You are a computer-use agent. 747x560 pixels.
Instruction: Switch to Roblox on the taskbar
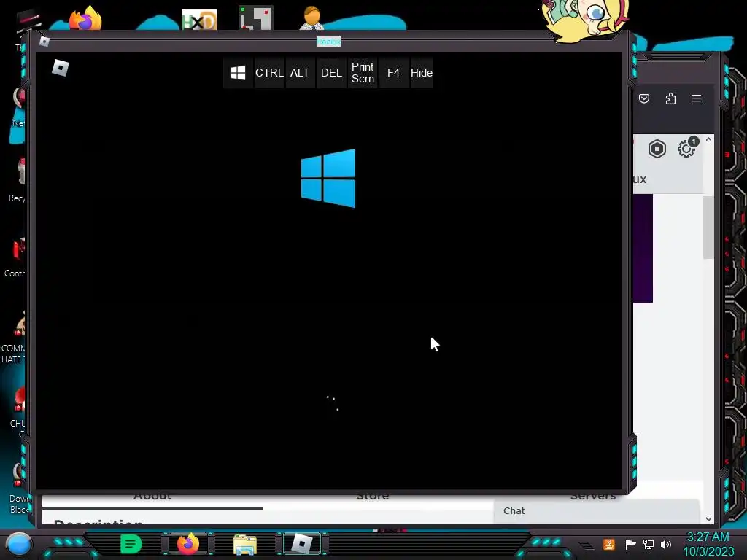301,544
